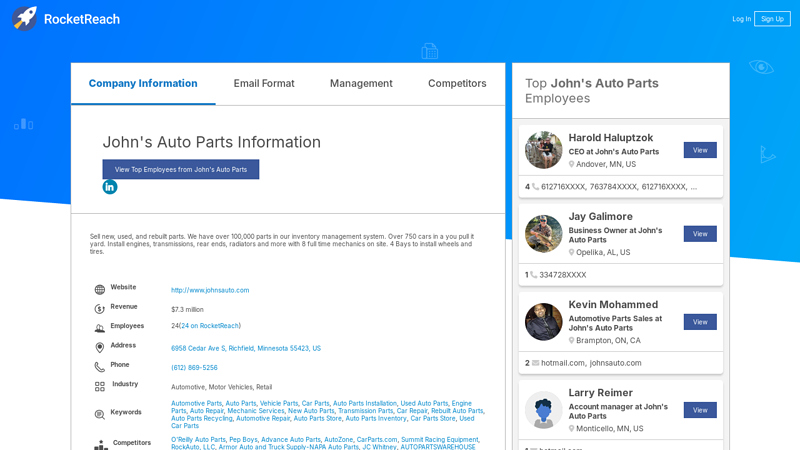Open the 6958 Cedar Ave S address link
Image resolution: width=800 pixels, height=450 pixels.
(x=246, y=348)
